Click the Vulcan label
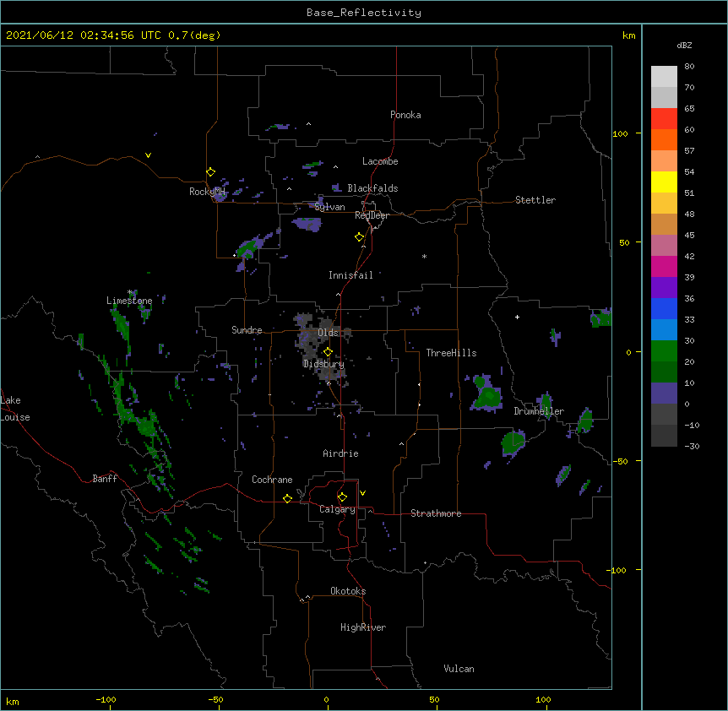Image resolution: width=728 pixels, height=711 pixels. tap(459, 669)
